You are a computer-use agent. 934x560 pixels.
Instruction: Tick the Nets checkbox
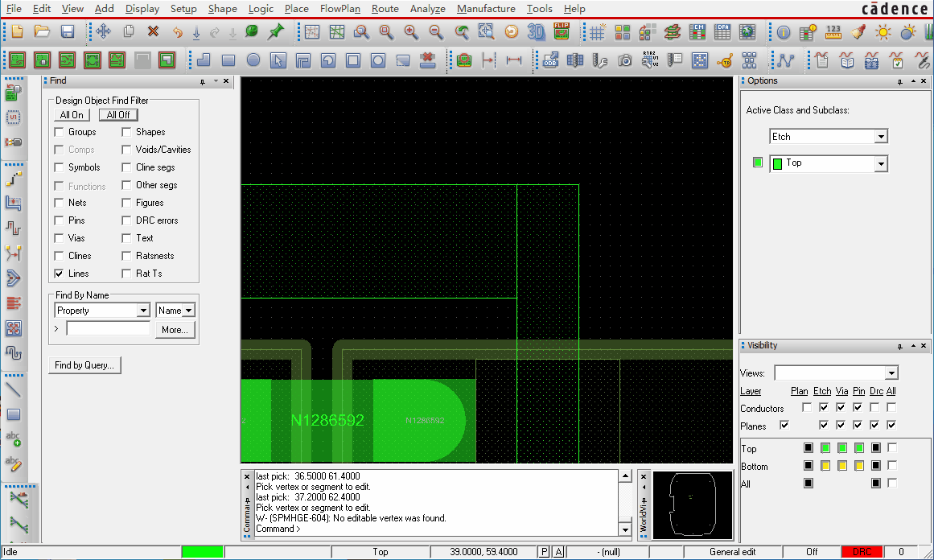pos(59,203)
